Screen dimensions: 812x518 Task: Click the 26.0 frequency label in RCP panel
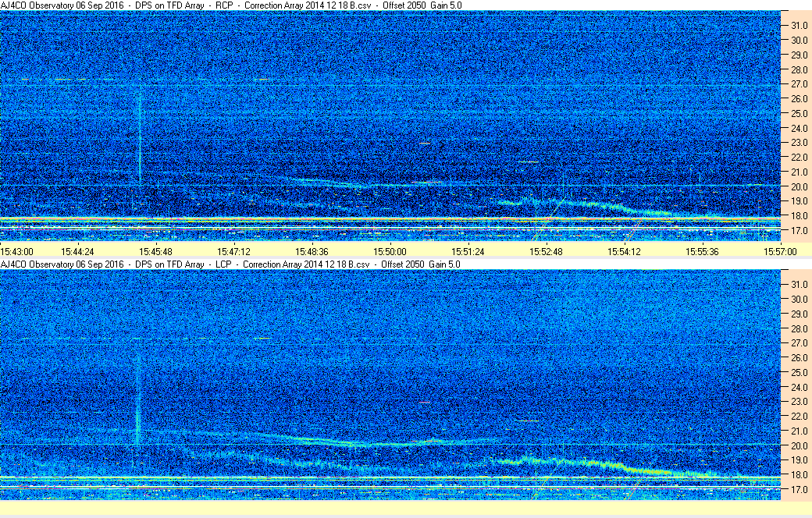pyautogui.click(x=796, y=98)
